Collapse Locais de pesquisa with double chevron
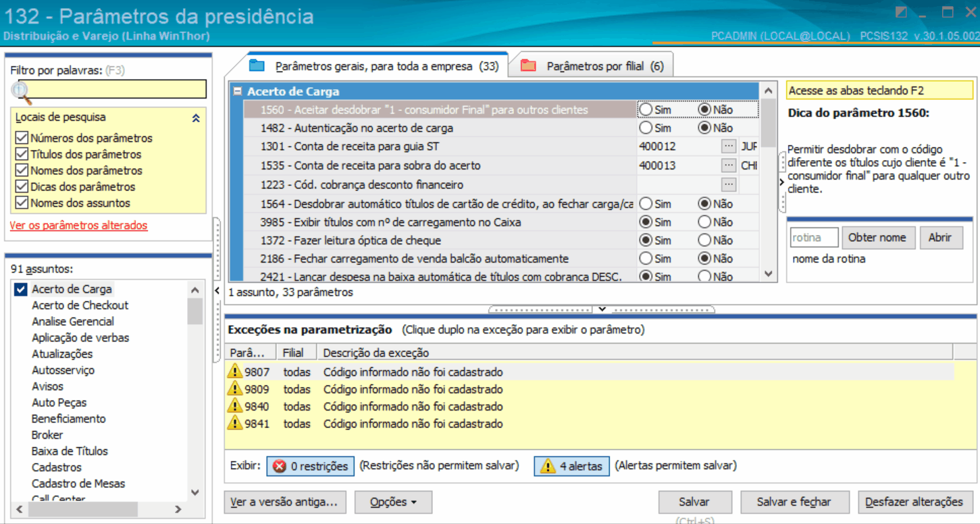980x524 pixels. pos(196,117)
